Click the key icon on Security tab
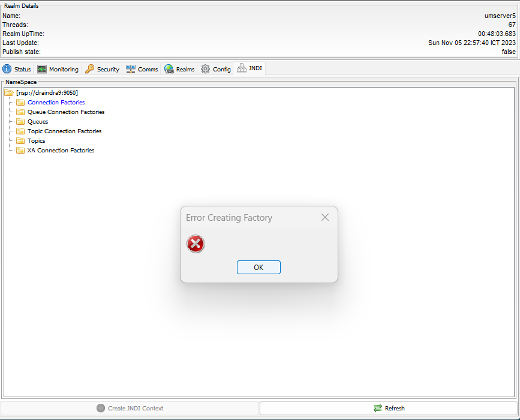 (x=89, y=69)
